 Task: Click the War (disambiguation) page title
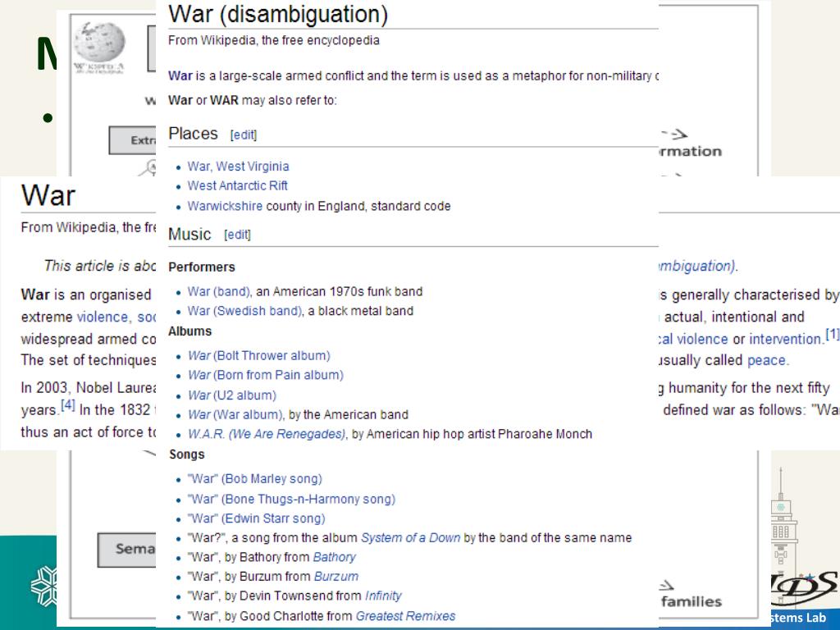point(277,15)
